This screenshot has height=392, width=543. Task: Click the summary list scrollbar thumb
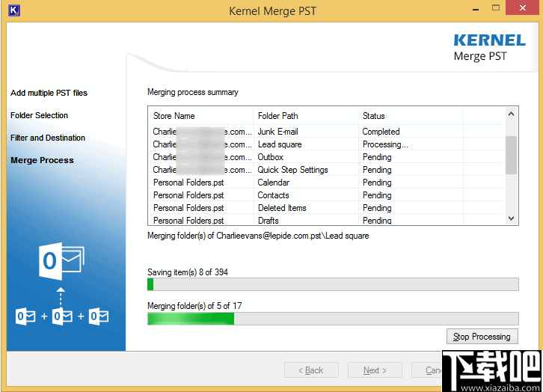[x=511, y=155]
